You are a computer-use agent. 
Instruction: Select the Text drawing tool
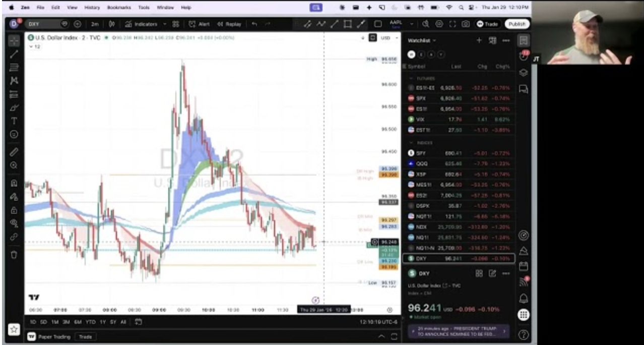point(14,121)
